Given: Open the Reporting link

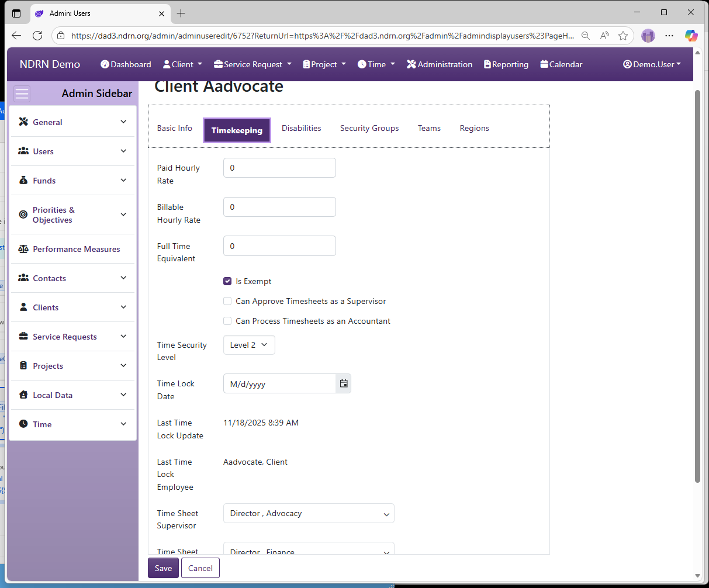Looking at the screenshot, I should click(x=506, y=64).
